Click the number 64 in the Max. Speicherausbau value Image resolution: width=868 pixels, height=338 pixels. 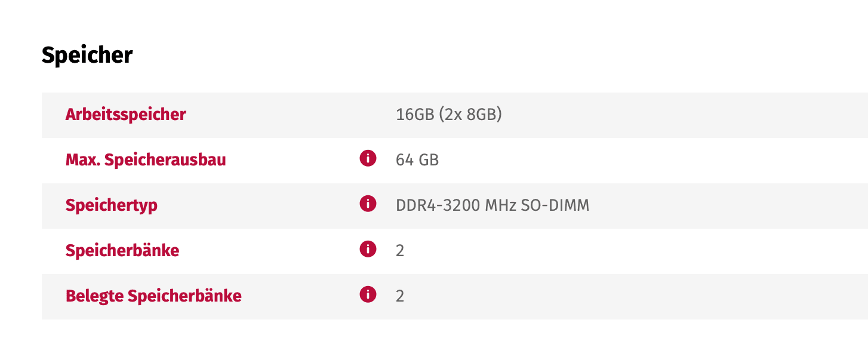pyautogui.click(x=404, y=160)
